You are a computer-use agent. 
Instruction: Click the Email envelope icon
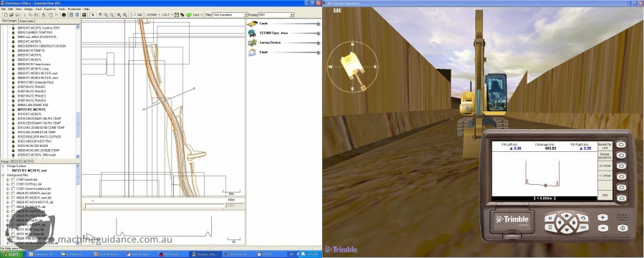point(252,52)
